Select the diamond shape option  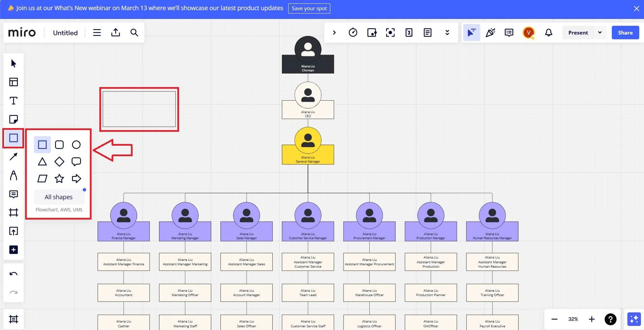click(59, 162)
